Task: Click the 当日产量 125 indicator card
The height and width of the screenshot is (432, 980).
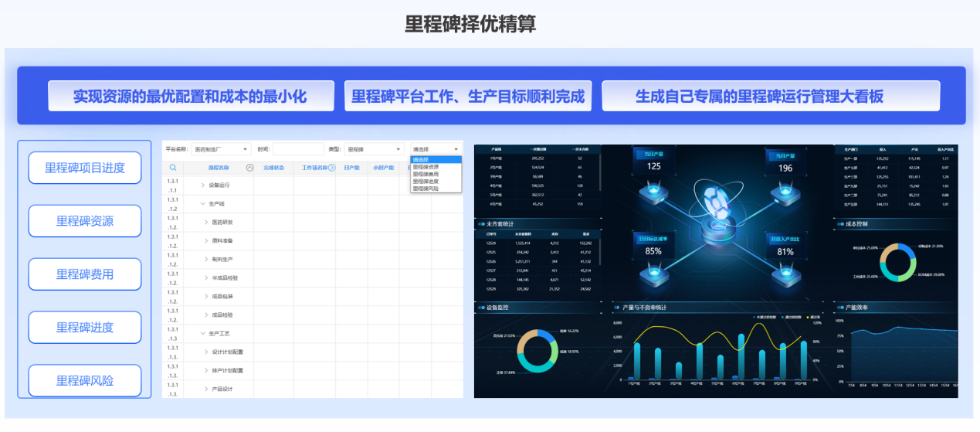Action: pyautogui.click(x=653, y=162)
